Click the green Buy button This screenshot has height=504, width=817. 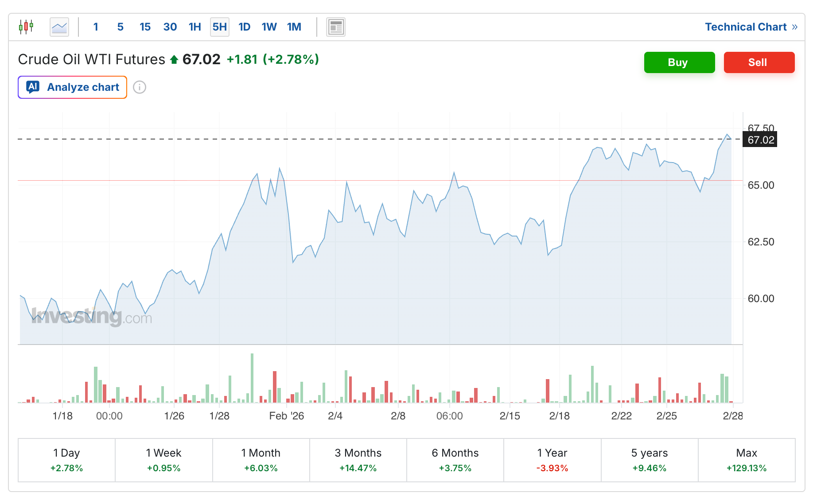pos(680,62)
